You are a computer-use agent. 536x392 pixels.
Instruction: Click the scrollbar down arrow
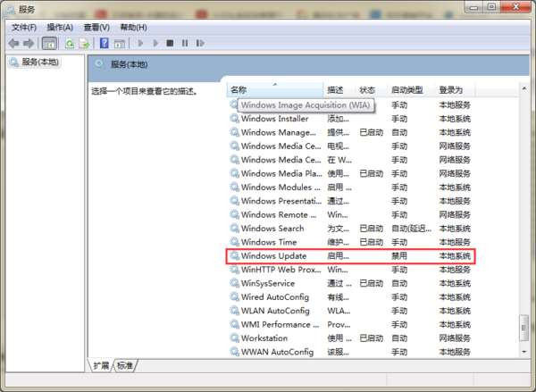click(524, 352)
